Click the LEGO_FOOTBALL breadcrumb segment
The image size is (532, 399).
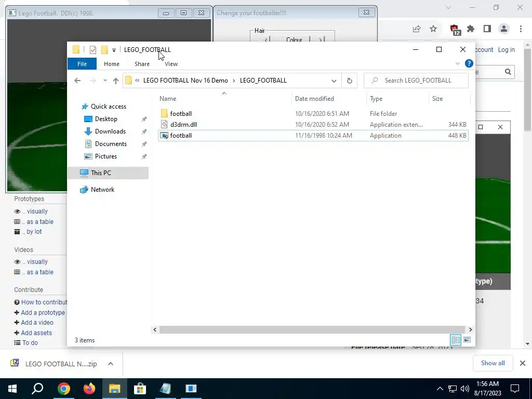[263, 81]
